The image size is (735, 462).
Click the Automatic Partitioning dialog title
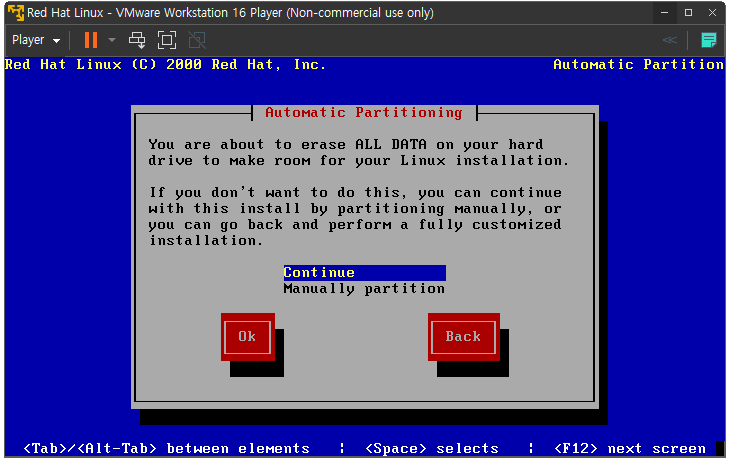point(364,112)
